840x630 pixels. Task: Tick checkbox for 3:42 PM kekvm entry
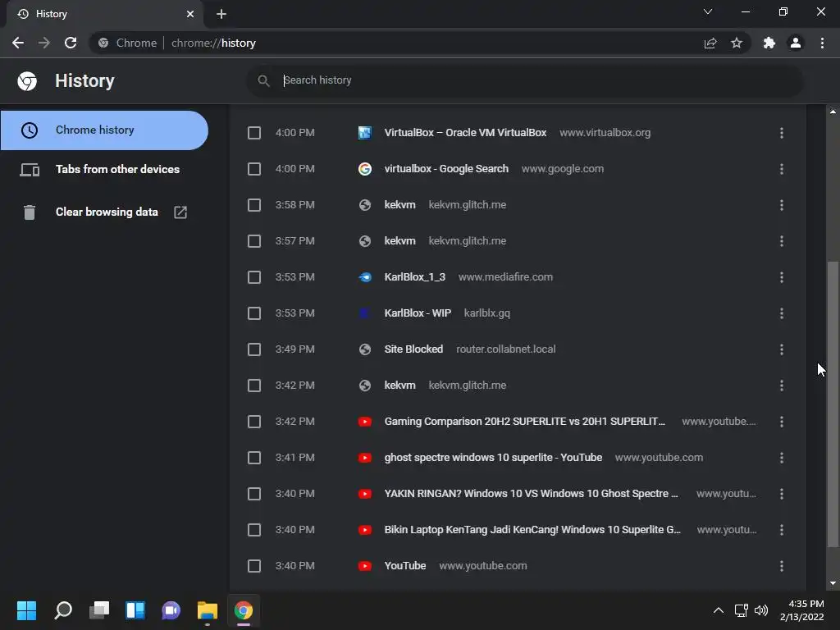(x=254, y=386)
